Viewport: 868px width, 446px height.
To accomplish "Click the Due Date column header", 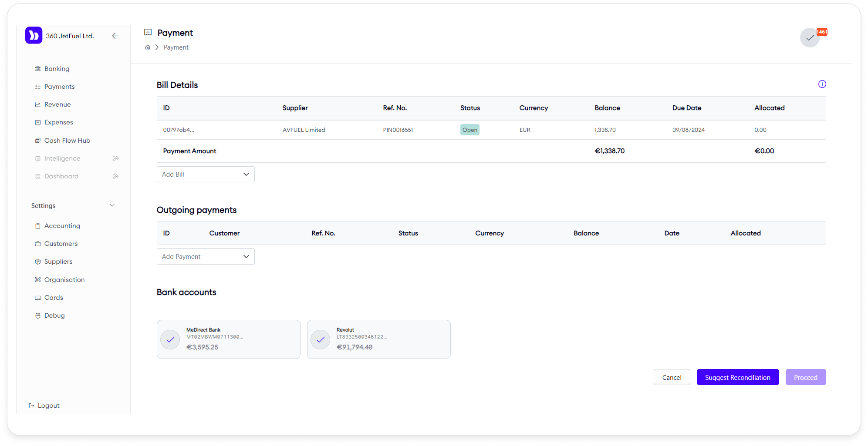I will coord(687,108).
